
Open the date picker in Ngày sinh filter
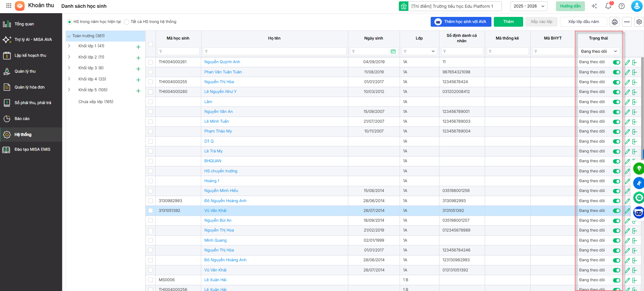(393, 51)
